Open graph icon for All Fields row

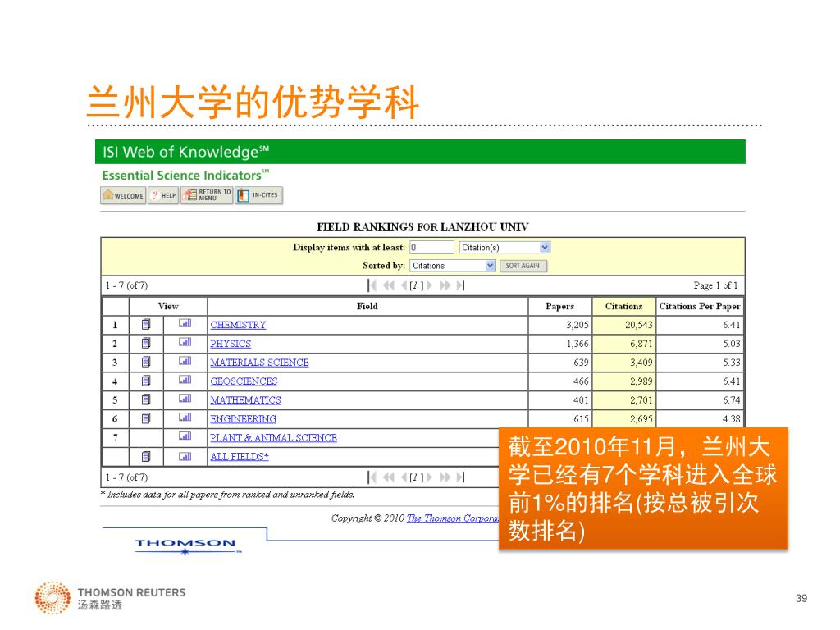tap(185, 456)
